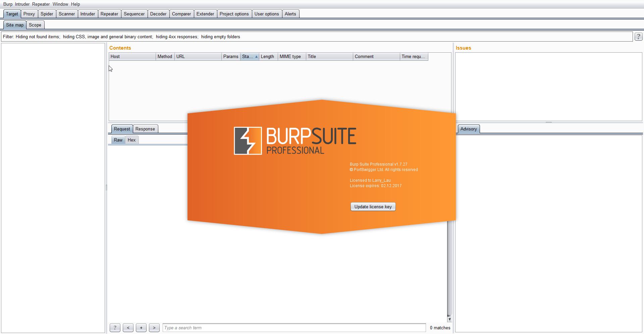Click the 0 matches label
Image resolution: width=644 pixels, height=334 pixels.
point(440,328)
